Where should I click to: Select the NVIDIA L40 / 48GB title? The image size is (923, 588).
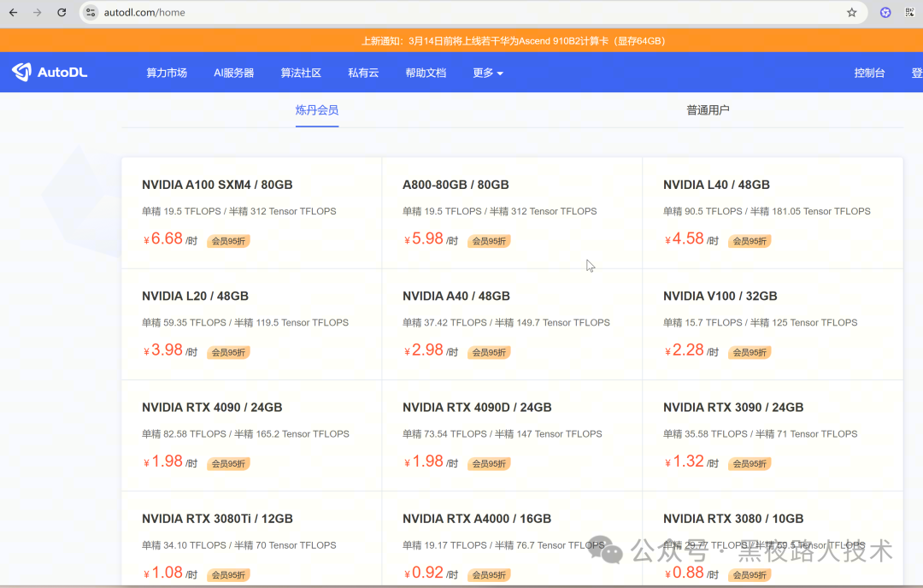(x=716, y=185)
